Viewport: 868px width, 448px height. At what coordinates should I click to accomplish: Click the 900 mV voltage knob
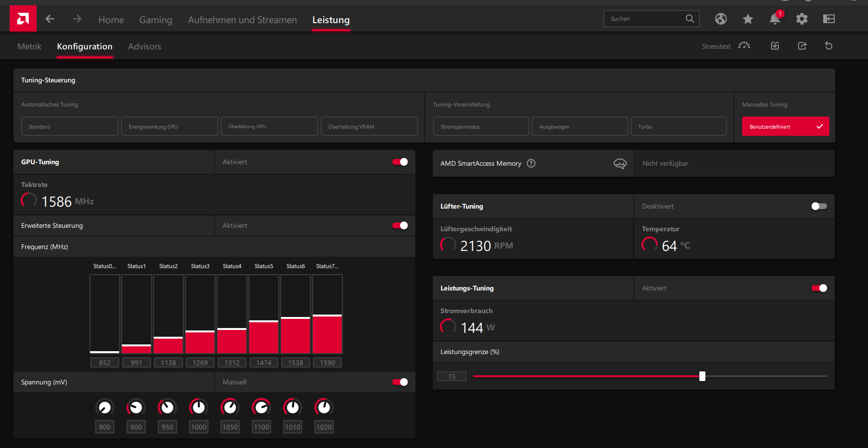[x=136, y=408]
